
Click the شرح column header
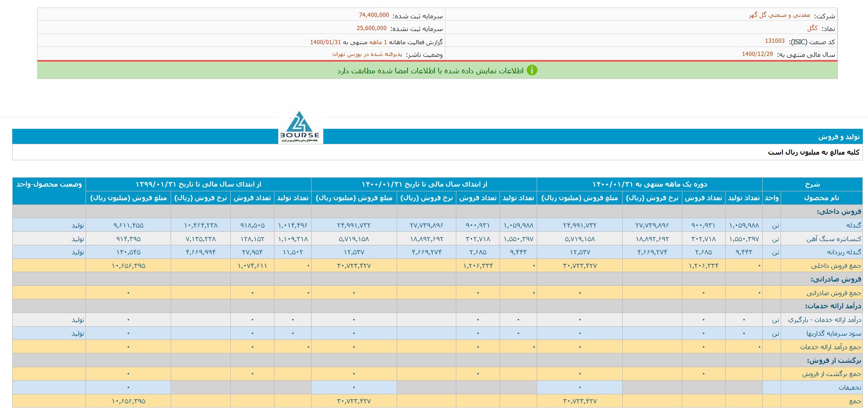(x=812, y=184)
